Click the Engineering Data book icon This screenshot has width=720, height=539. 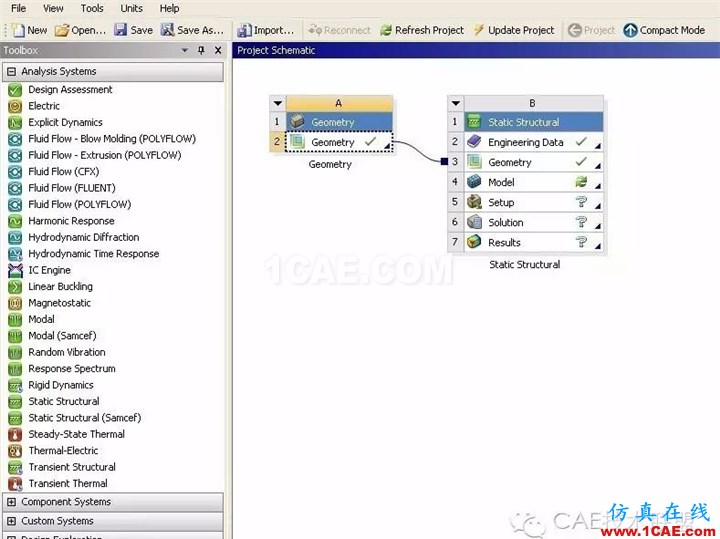[474, 142]
